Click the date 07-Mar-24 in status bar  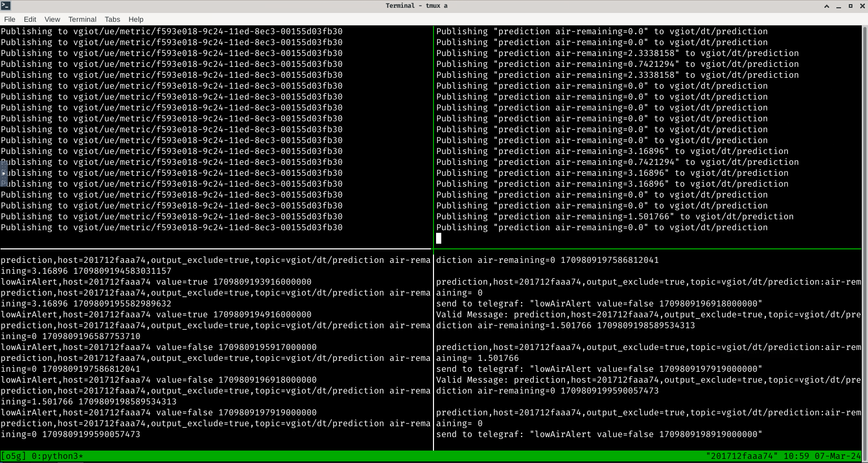tap(838, 456)
